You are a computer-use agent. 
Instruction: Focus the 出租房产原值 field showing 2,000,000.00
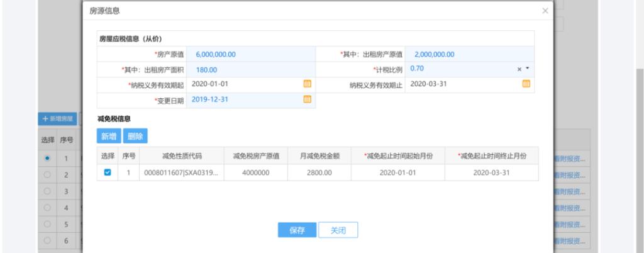[469, 54]
